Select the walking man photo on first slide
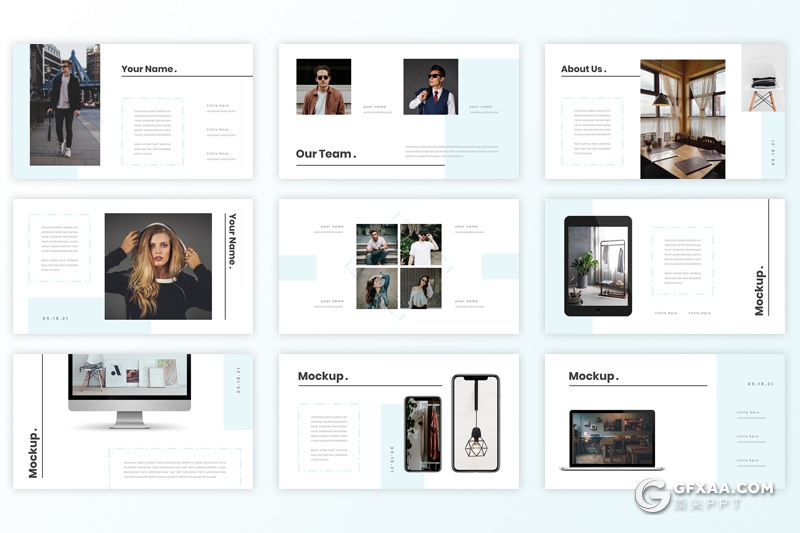The image size is (800, 533). (65, 104)
